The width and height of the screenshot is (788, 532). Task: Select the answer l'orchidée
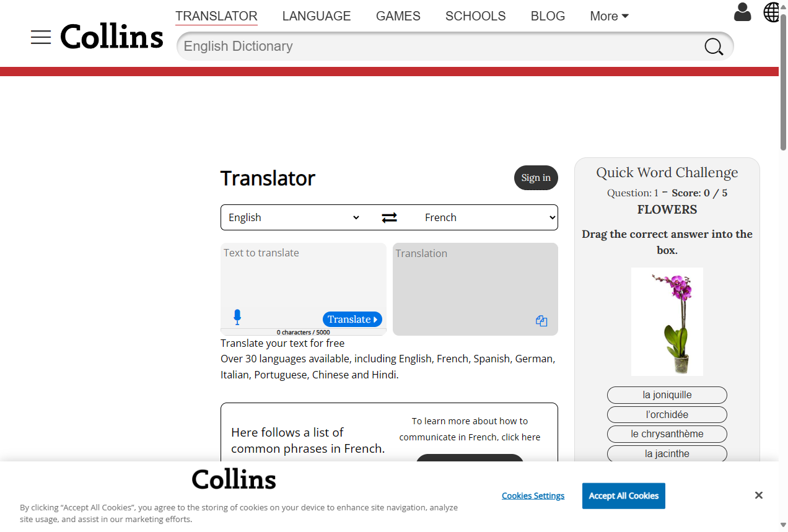point(667,414)
